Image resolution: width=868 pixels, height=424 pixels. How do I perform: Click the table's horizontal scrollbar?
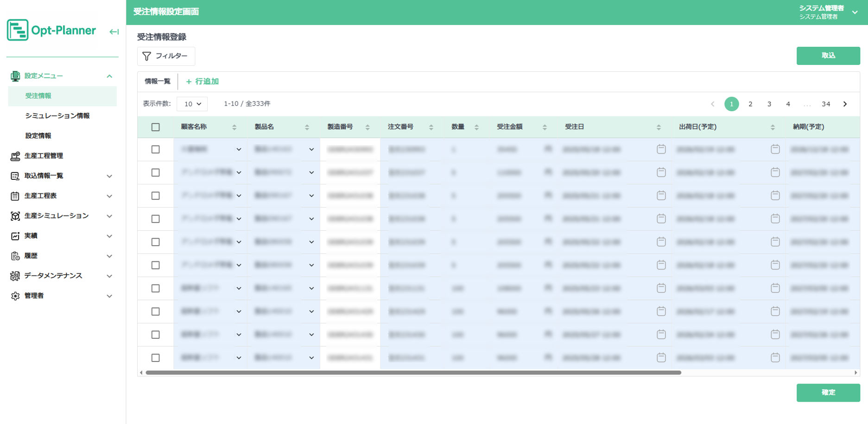click(413, 373)
